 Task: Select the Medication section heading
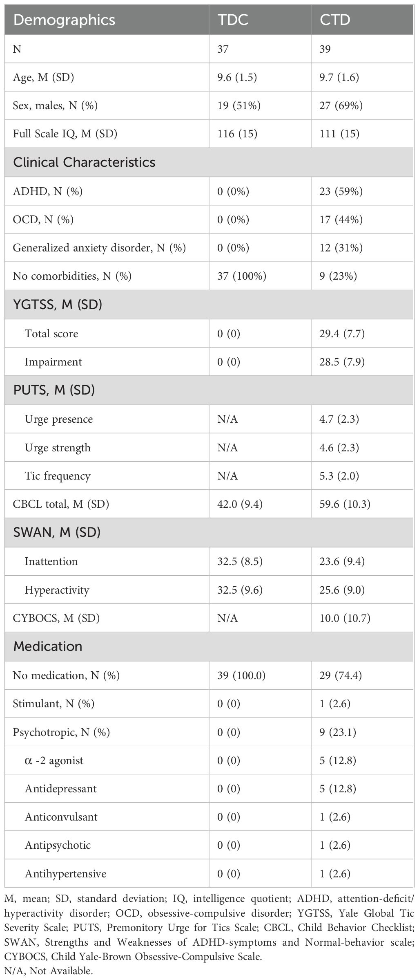48,646
